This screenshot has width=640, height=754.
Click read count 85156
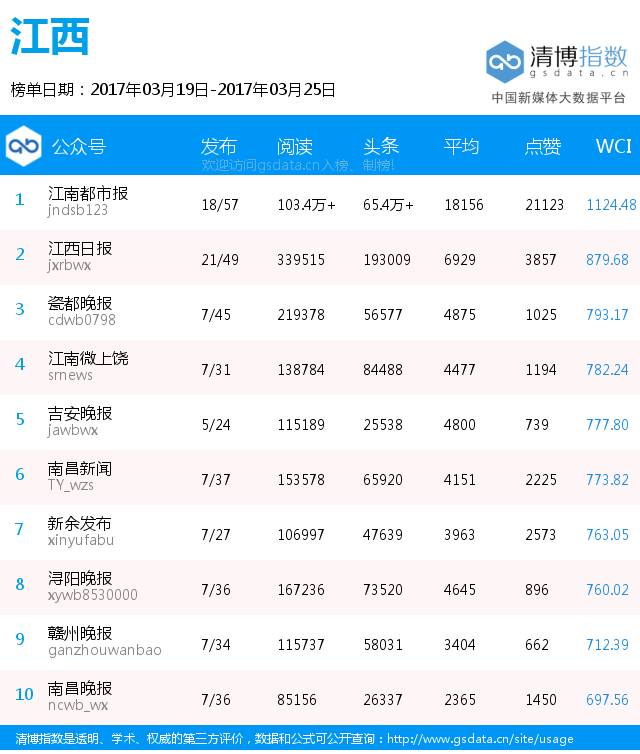tap(297, 700)
